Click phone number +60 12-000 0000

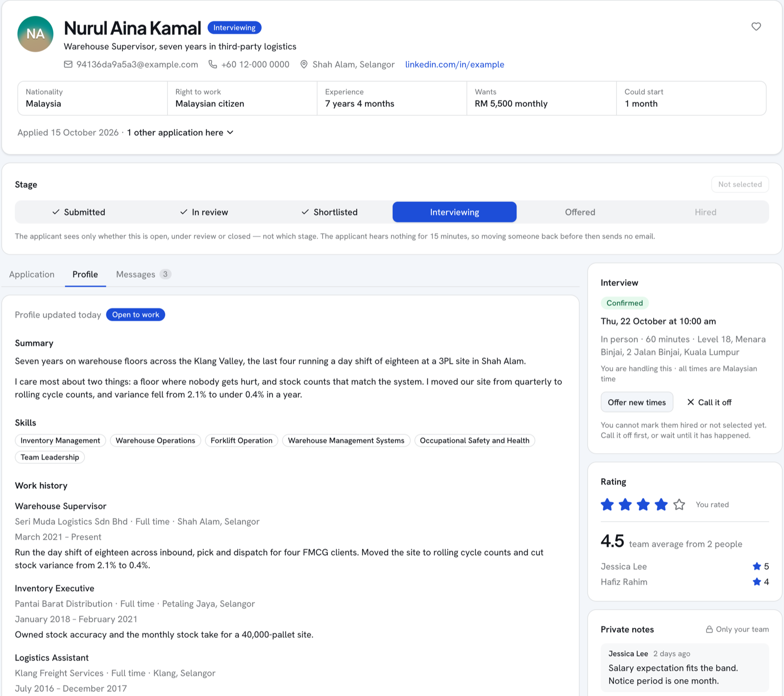pos(255,64)
